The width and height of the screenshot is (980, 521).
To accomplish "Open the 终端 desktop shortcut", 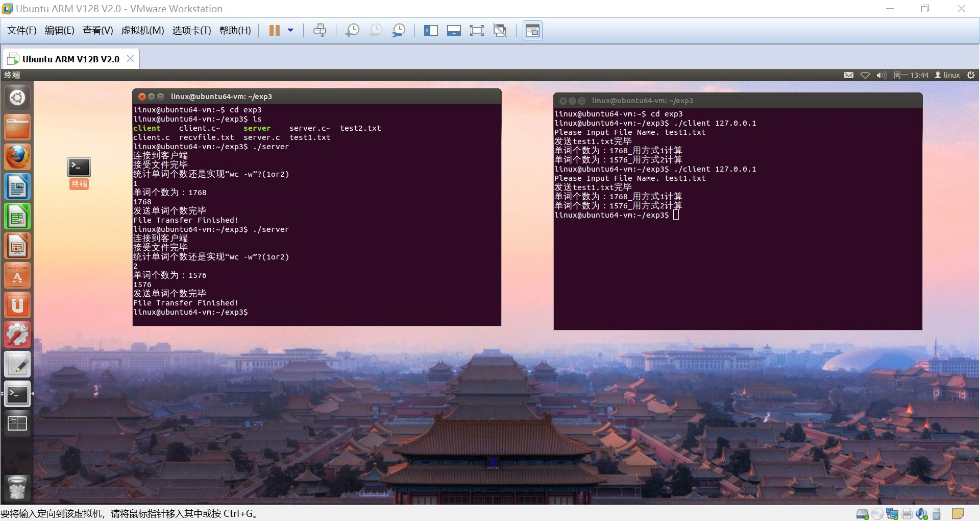I will [x=79, y=173].
